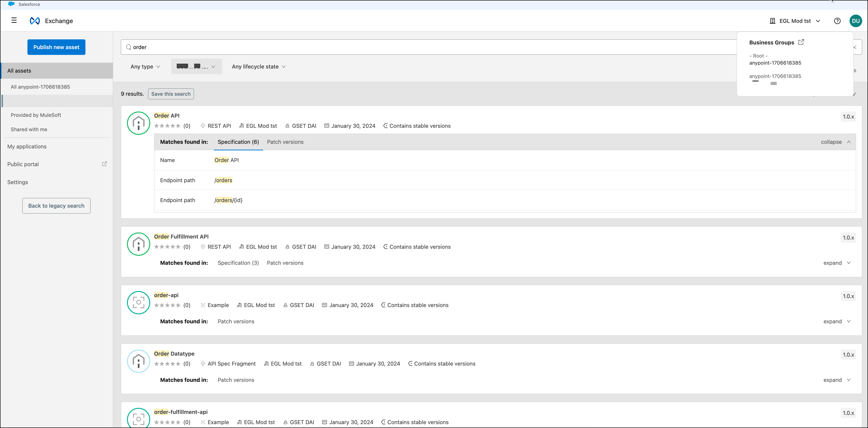Viewport: 868px width, 428px height.
Task: Click Save this search button
Action: [171, 94]
